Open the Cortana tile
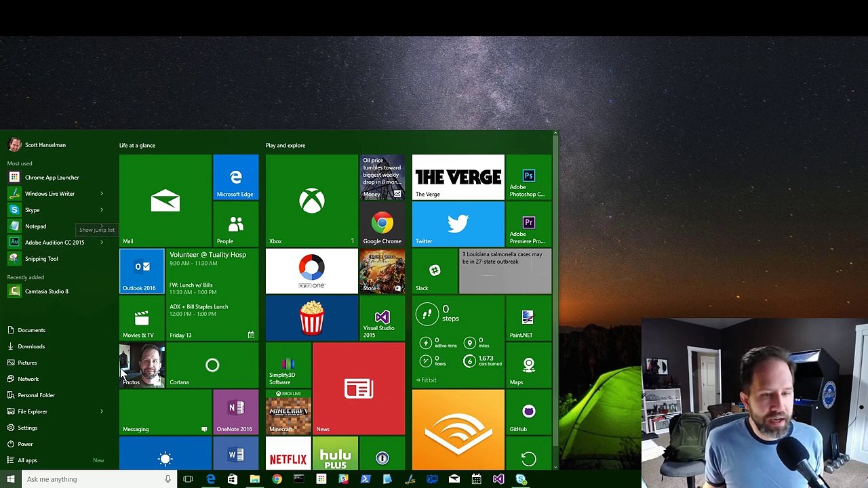The image size is (868, 488). [212, 365]
